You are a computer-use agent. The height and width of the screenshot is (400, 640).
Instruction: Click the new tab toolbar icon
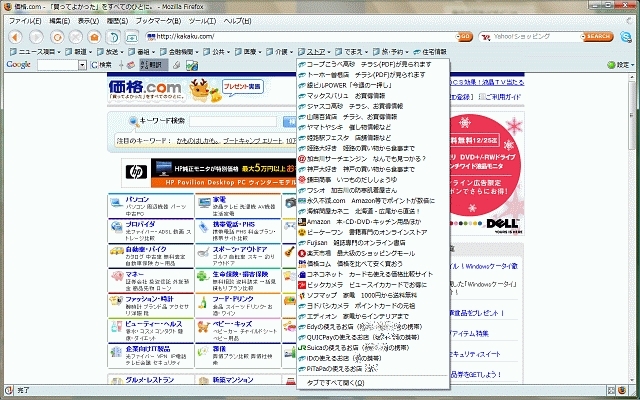tap(131, 37)
